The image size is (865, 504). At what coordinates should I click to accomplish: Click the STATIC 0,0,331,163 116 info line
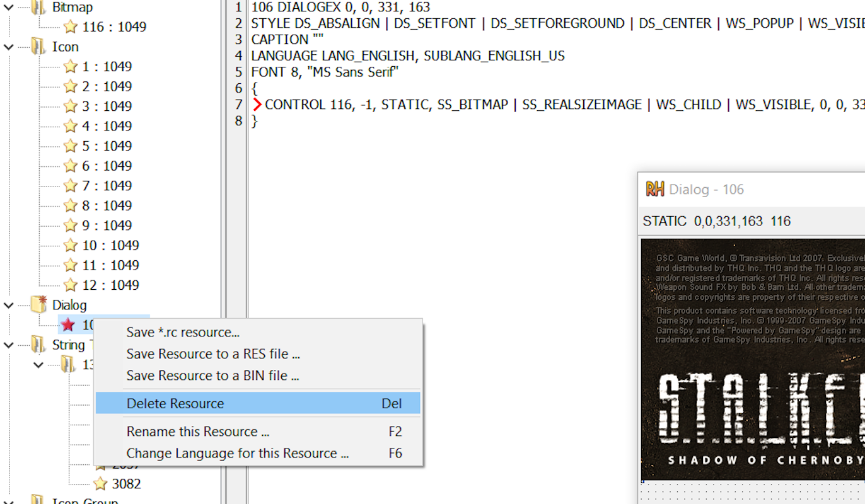click(716, 221)
